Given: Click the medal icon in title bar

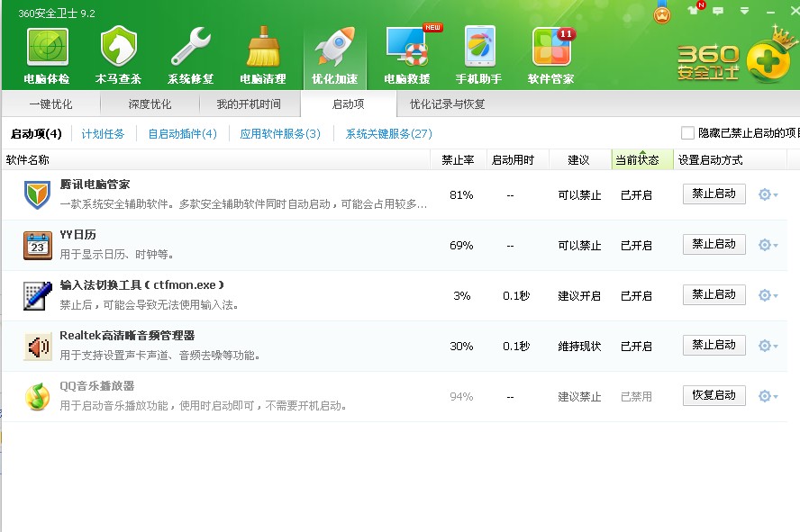Looking at the screenshot, I should click(x=662, y=12).
